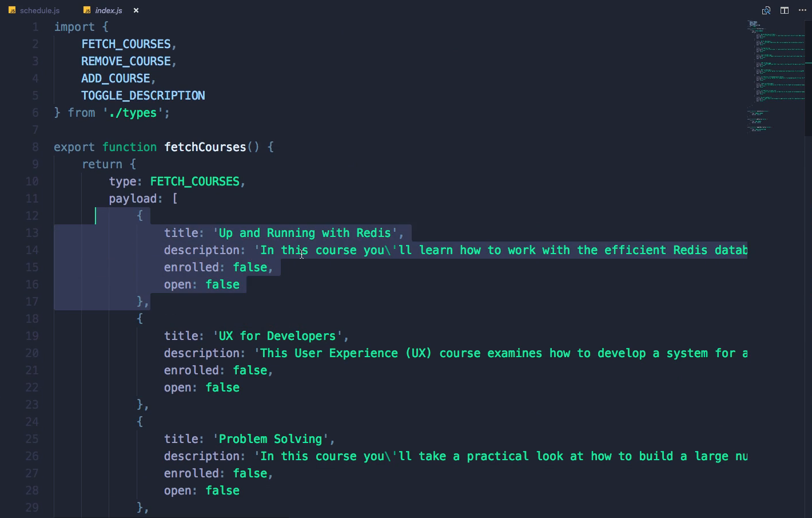The height and width of the screenshot is (518, 812).
Task: Click the vertical scrollbar thumb at right edge
Action: coord(809,78)
